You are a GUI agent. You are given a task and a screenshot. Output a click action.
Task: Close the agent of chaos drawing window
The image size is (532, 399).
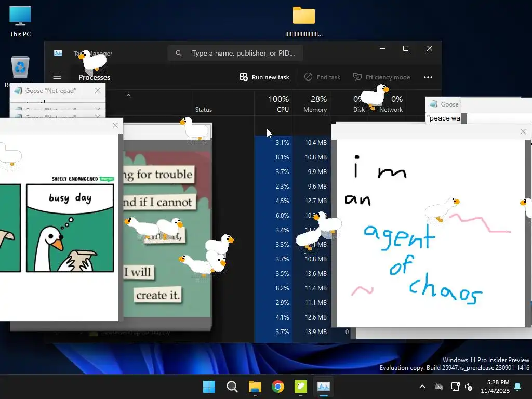click(523, 131)
